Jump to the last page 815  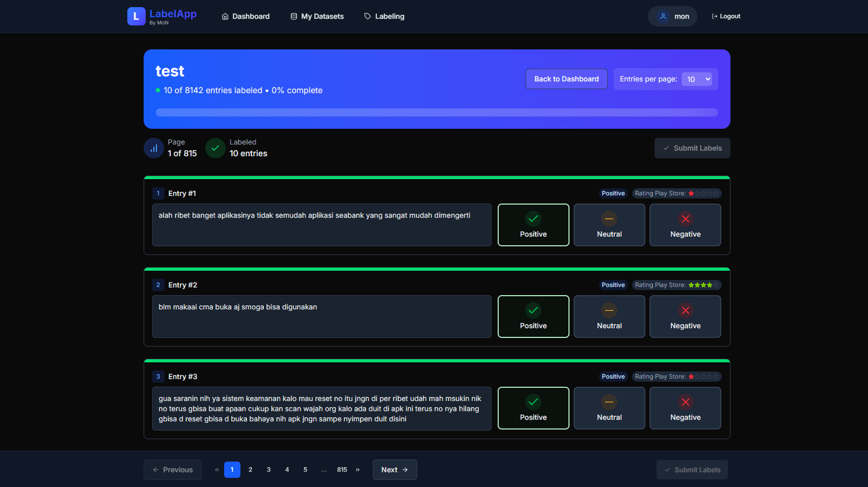pyautogui.click(x=342, y=469)
